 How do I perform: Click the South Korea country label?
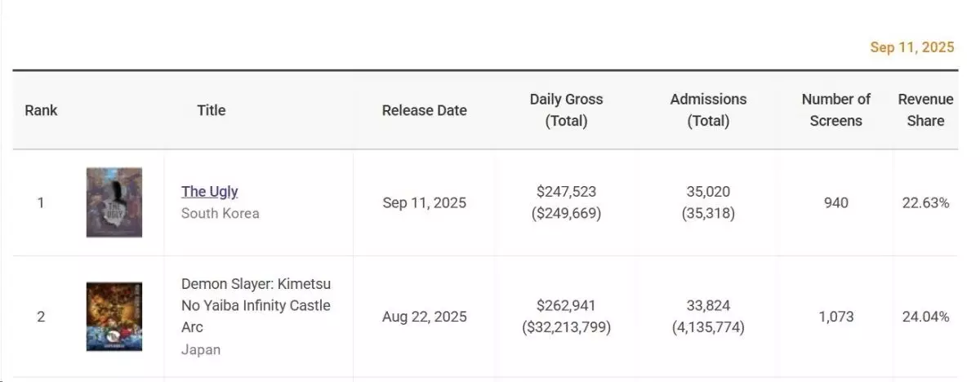click(220, 213)
